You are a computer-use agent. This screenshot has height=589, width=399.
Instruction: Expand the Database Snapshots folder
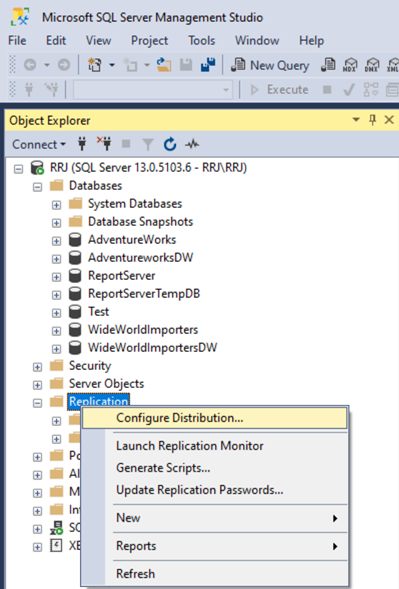56,223
